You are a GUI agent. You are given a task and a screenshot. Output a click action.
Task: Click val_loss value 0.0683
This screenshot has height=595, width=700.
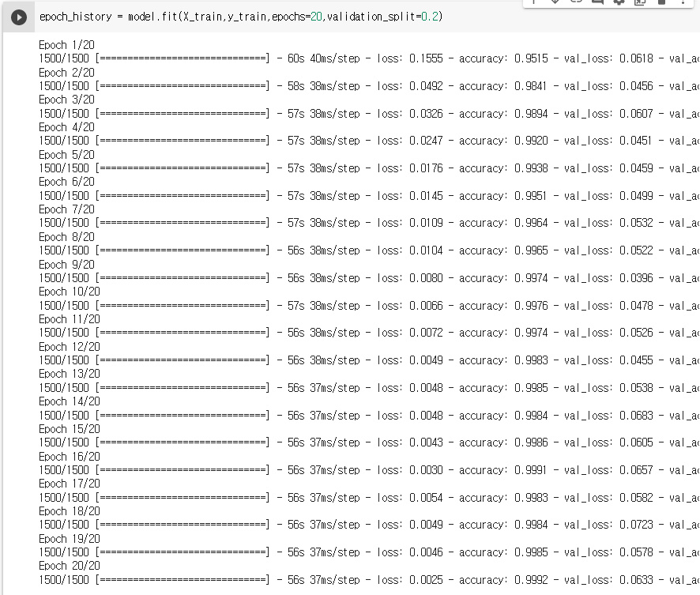click(x=636, y=416)
